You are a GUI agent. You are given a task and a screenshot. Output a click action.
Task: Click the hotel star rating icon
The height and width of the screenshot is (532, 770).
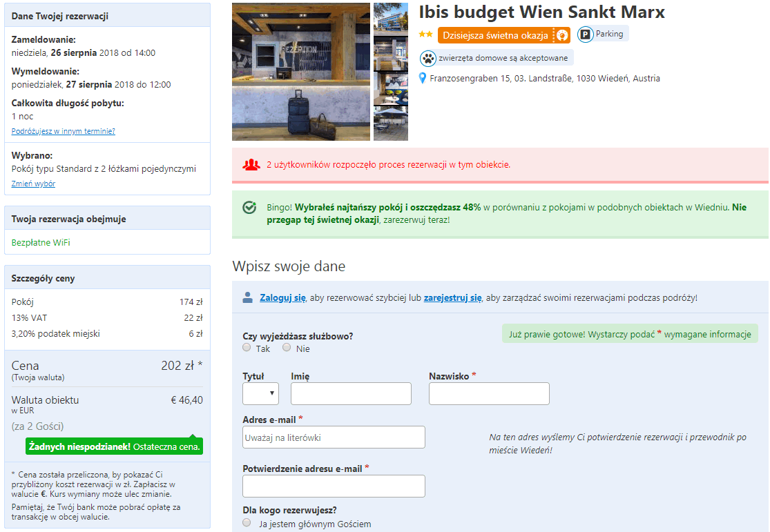tap(425, 35)
